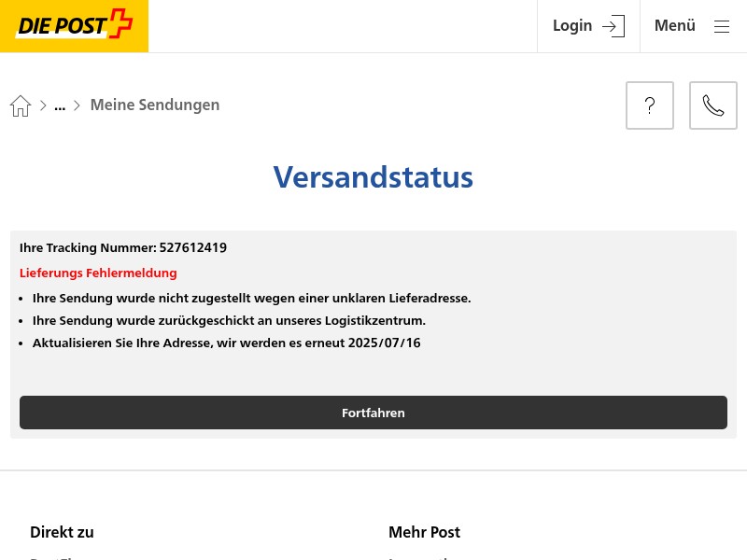Click the bullet mentioning date 2025/07/16
This screenshot has height=560, width=747.
click(226, 343)
